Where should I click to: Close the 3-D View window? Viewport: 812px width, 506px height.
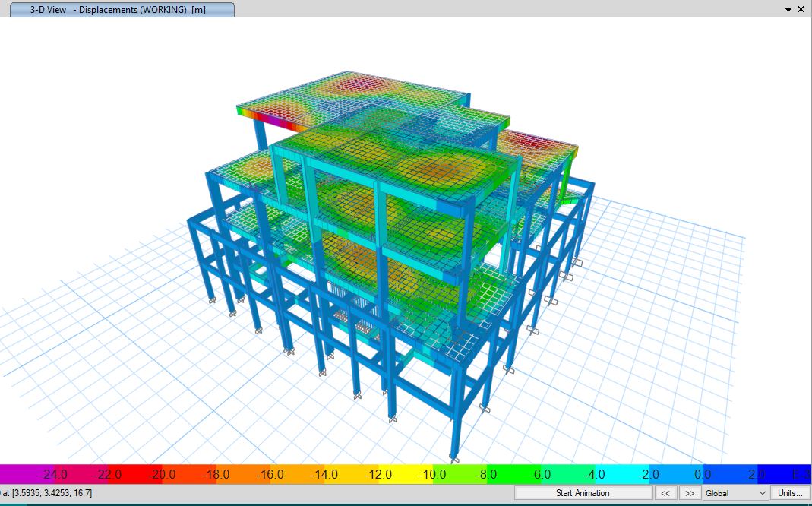[802, 9]
